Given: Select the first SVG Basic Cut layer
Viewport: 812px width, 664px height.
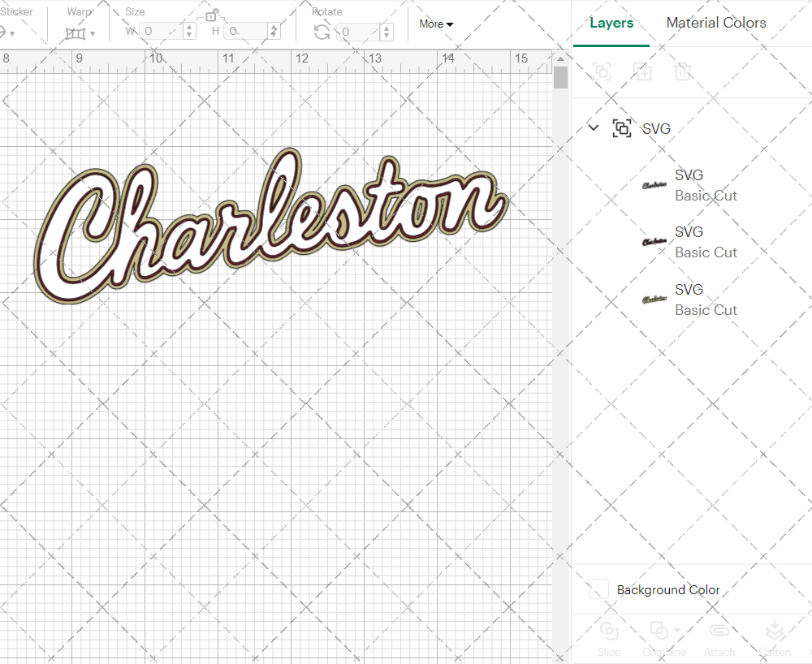Looking at the screenshot, I should (693, 185).
